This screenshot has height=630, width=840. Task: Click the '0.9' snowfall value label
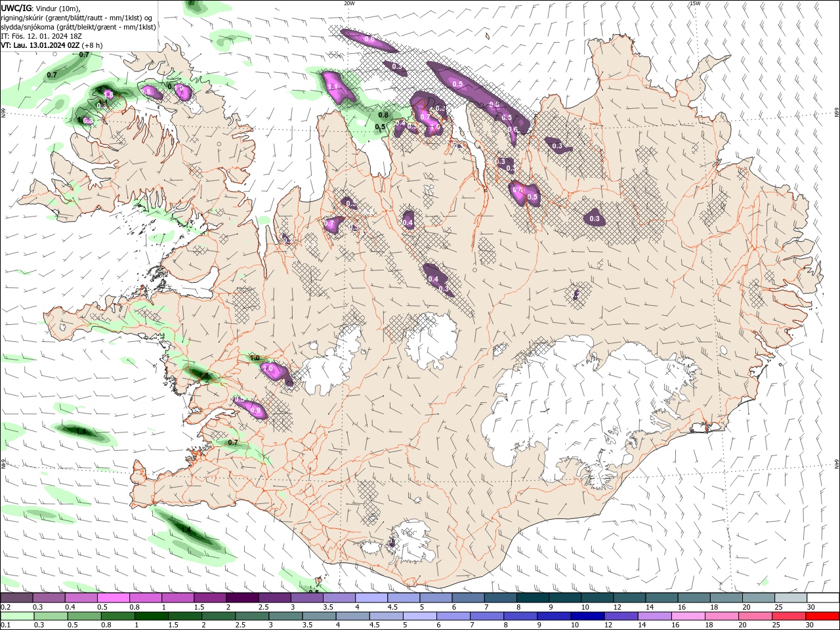point(256,410)
